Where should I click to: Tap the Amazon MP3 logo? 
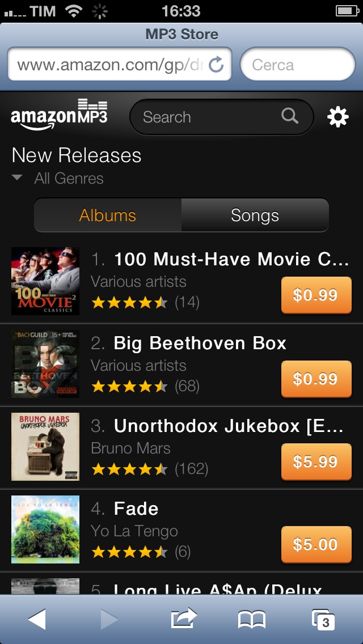(x=59, y=114)
